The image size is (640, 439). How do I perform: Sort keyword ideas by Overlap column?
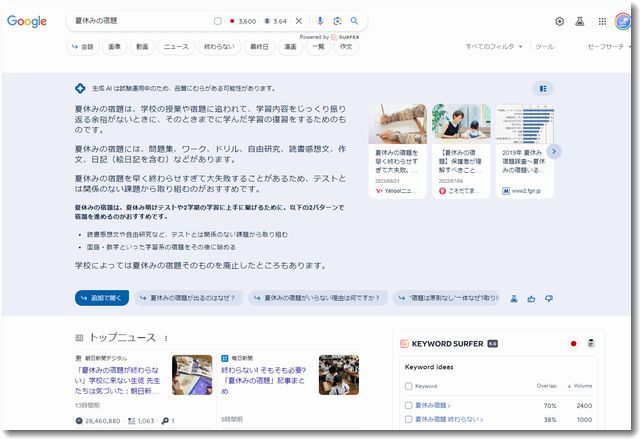click(x=546, y=386)
